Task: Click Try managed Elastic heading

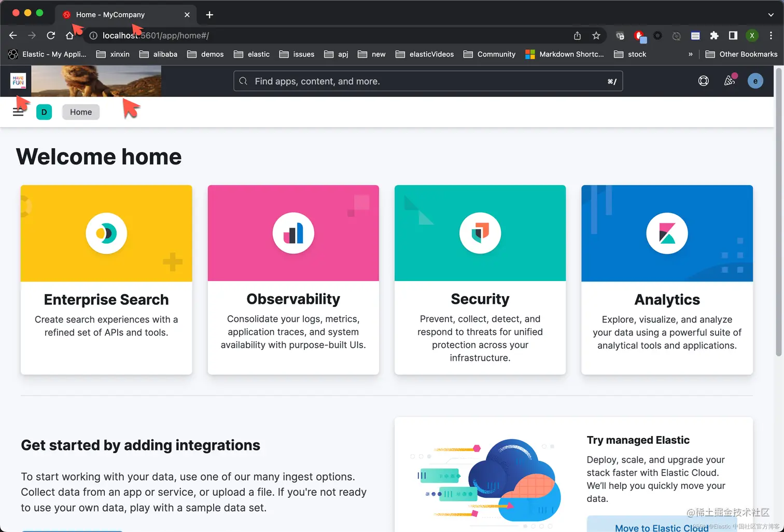Action: [638, 440]
